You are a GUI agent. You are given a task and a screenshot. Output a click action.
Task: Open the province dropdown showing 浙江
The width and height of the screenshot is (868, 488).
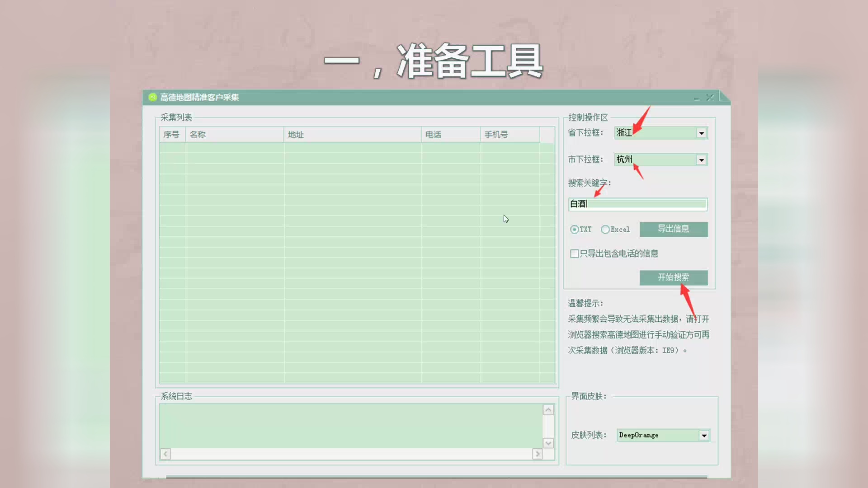[701, 133]
